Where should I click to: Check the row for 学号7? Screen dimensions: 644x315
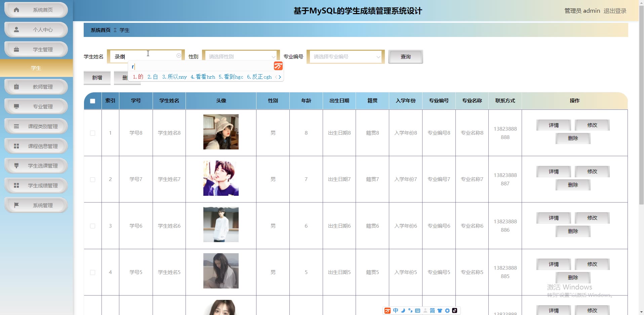point(92,179)
